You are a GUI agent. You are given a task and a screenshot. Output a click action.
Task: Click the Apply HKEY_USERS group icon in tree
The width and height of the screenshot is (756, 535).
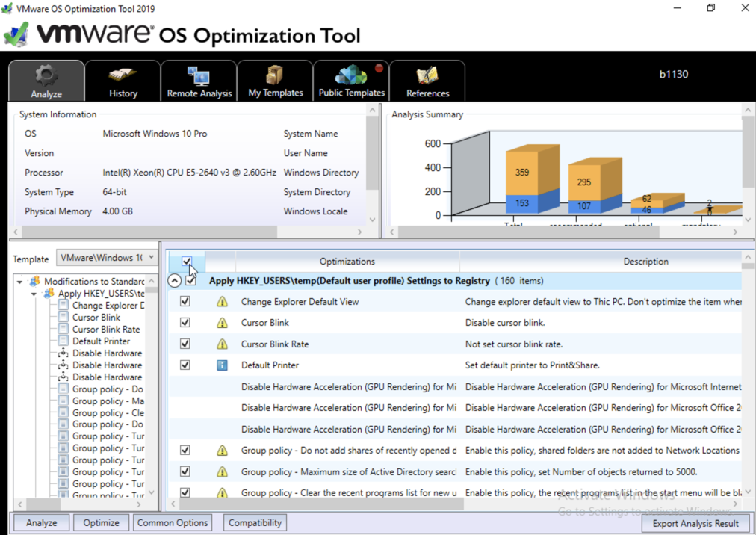point(49,294)
